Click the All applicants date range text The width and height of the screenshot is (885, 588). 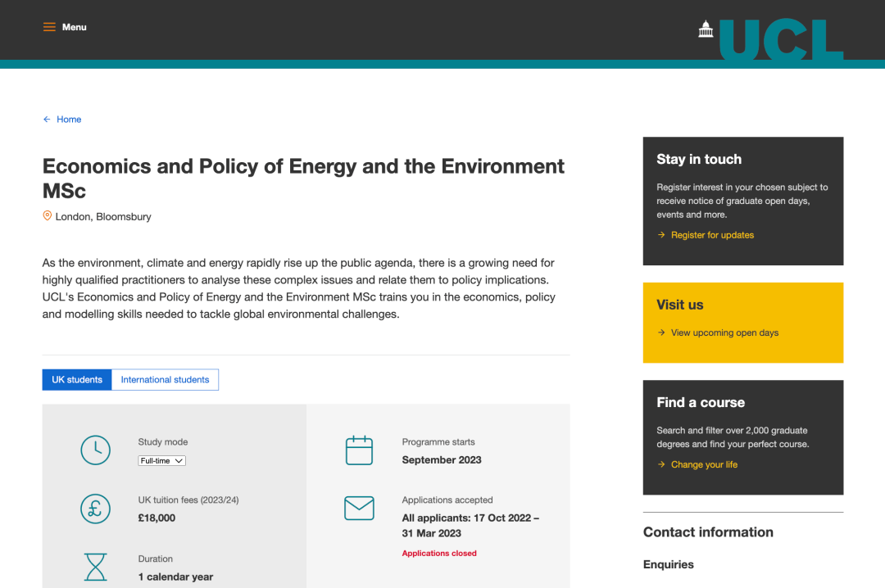click(470, 526)
